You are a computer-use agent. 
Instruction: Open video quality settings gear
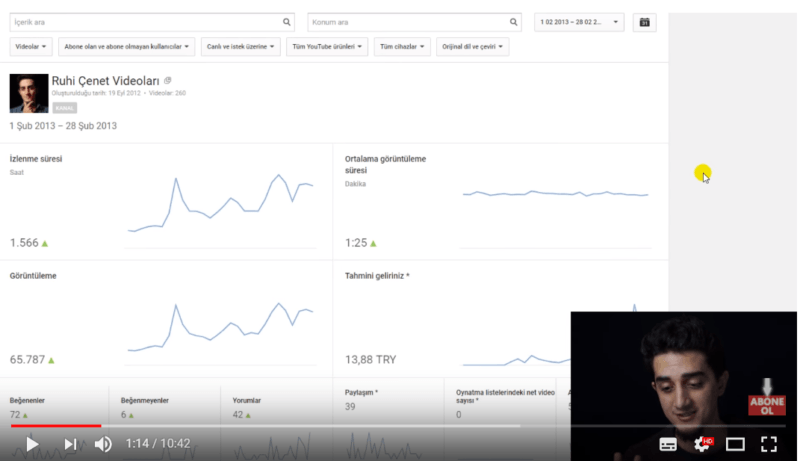[x=702, y=444]
